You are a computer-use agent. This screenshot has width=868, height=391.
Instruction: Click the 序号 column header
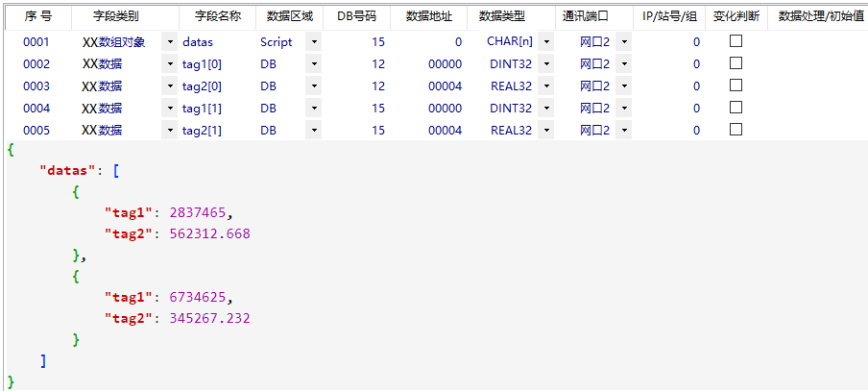click(37, 16)
